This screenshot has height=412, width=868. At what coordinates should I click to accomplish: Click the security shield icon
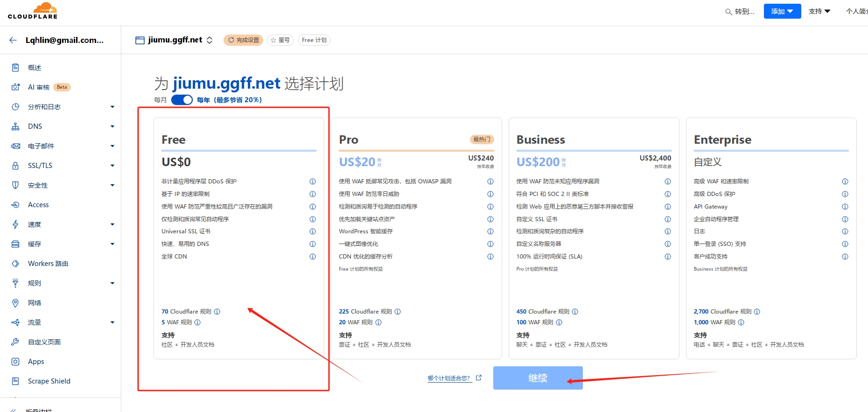tap(15, 185)
